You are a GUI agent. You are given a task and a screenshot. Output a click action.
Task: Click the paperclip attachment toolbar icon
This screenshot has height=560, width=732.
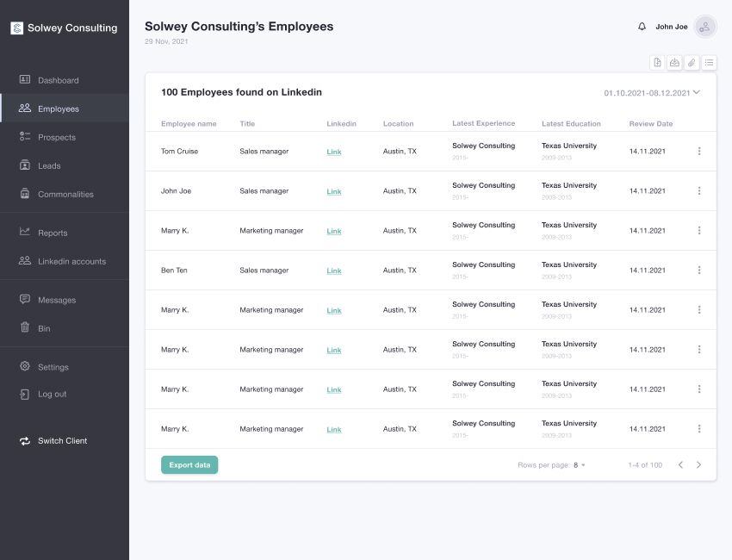point(692,63)
